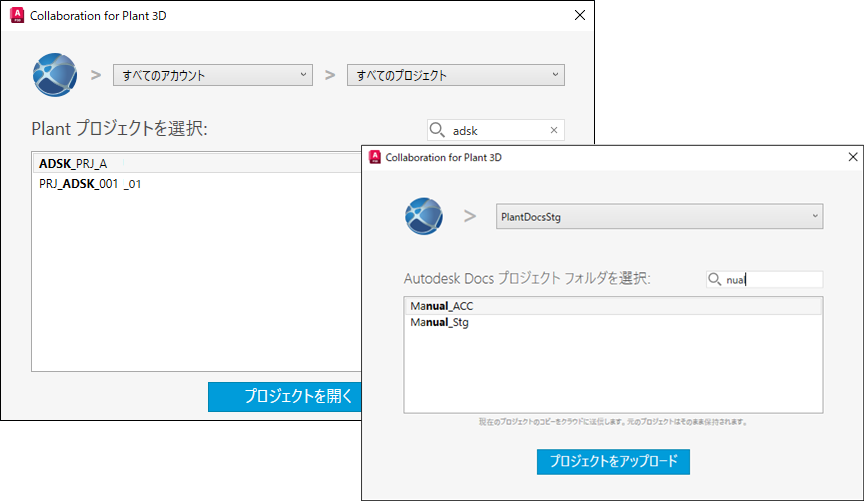Close the back Collaboration for Plant 3D window

point(580,15)
